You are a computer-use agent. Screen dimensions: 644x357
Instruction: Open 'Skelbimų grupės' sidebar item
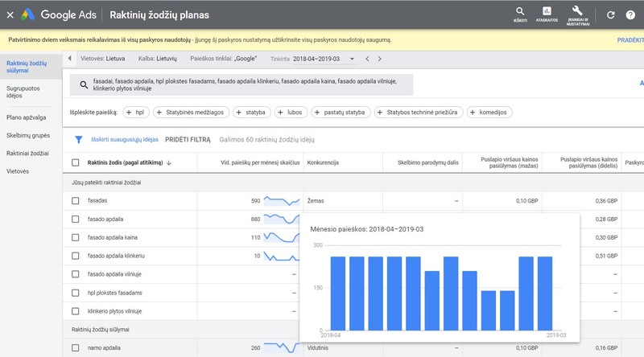[x=28, y=135]
